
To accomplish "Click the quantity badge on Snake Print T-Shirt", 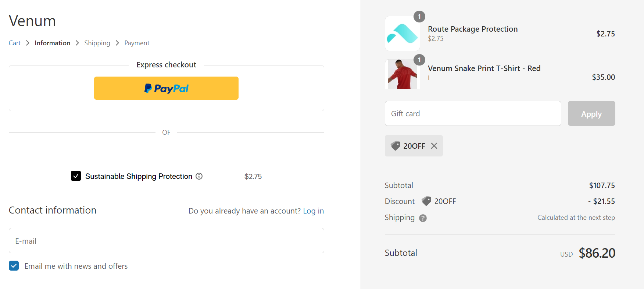I will tap(419, 60).
